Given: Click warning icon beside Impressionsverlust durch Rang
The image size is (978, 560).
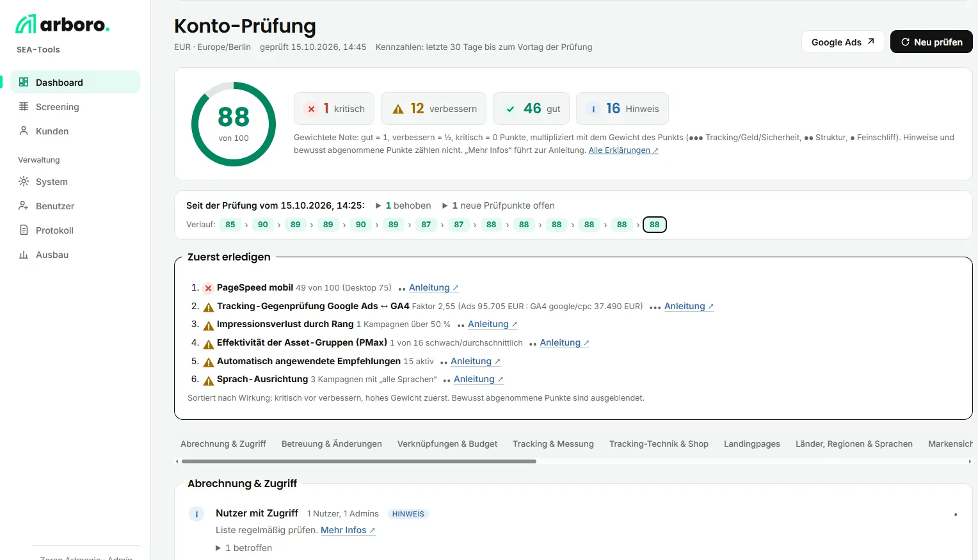Looking at the screenshot, I should coord(208,325).
